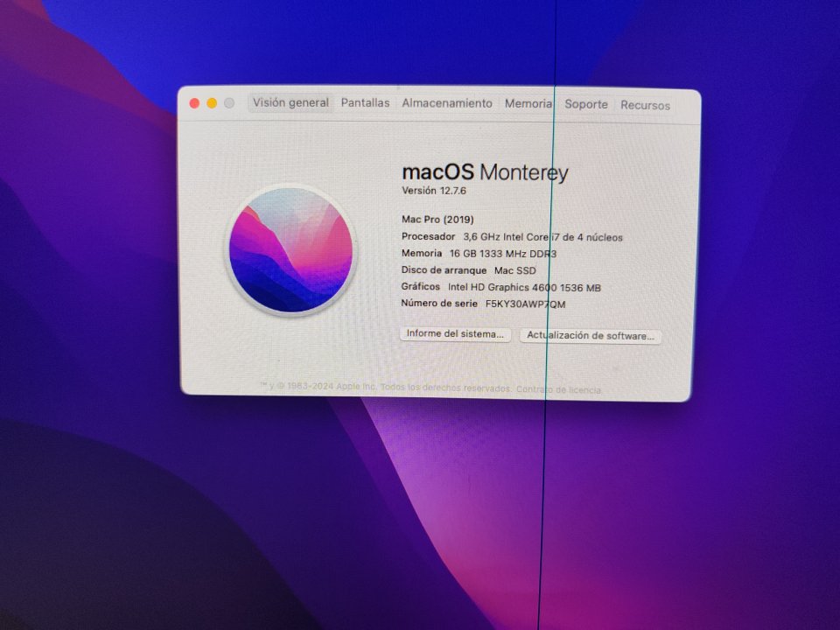
Task: Switch to the Visión general tab
Action: [x=290, y=103]
